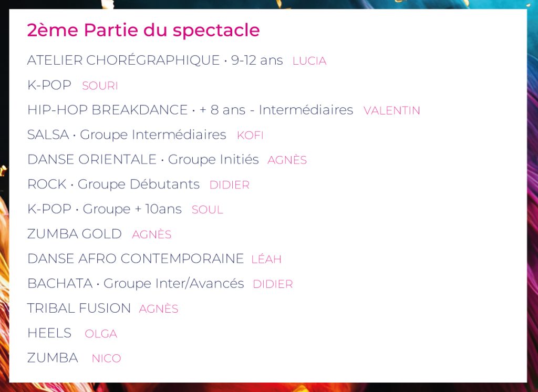Click AGNÈS next to TRIBAL FUSION
The height and width of the screenshot is (392, 538).
point(159,308)
